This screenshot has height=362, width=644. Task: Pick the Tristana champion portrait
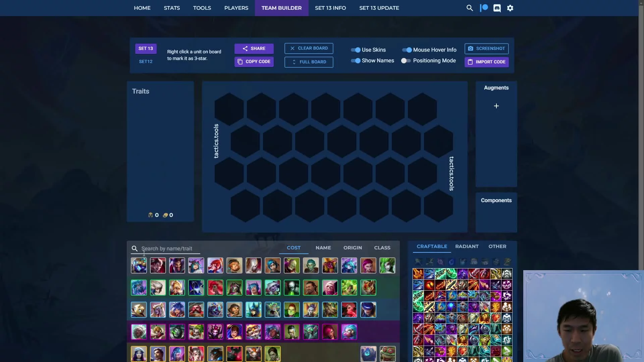point(272,288)
